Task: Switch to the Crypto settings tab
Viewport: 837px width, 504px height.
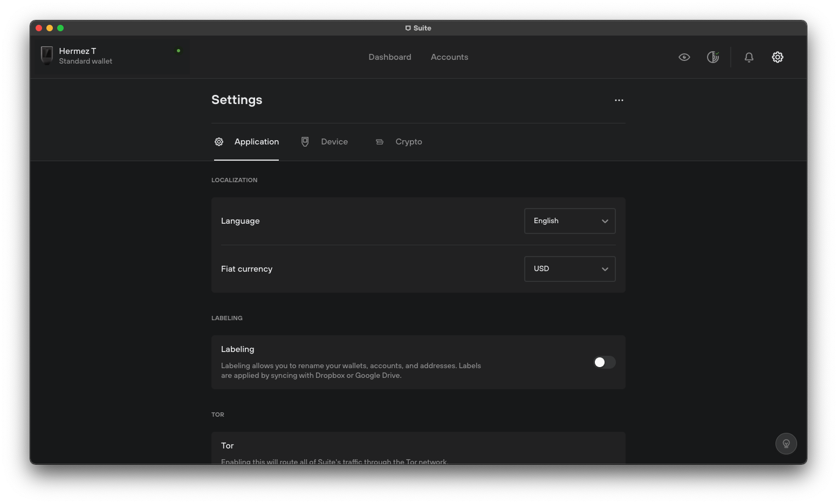Action: pyautogui.click(x=408, y=141)
